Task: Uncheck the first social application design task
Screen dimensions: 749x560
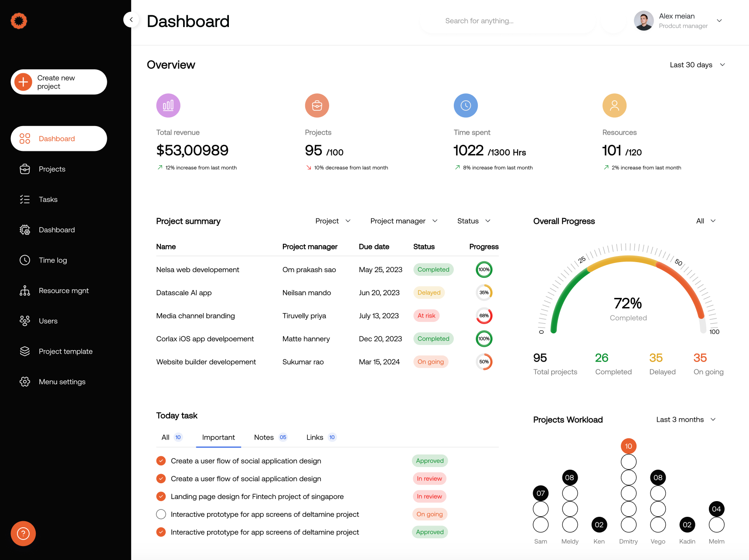Action: [161, 461]
